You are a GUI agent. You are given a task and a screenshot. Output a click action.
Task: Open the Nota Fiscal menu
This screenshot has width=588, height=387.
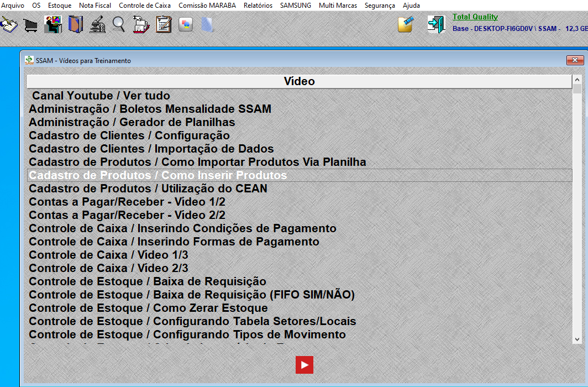point(95,6)
